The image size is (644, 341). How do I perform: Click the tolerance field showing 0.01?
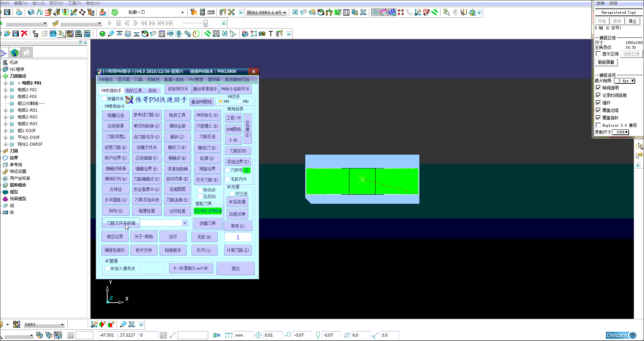[x=273, y=335]
